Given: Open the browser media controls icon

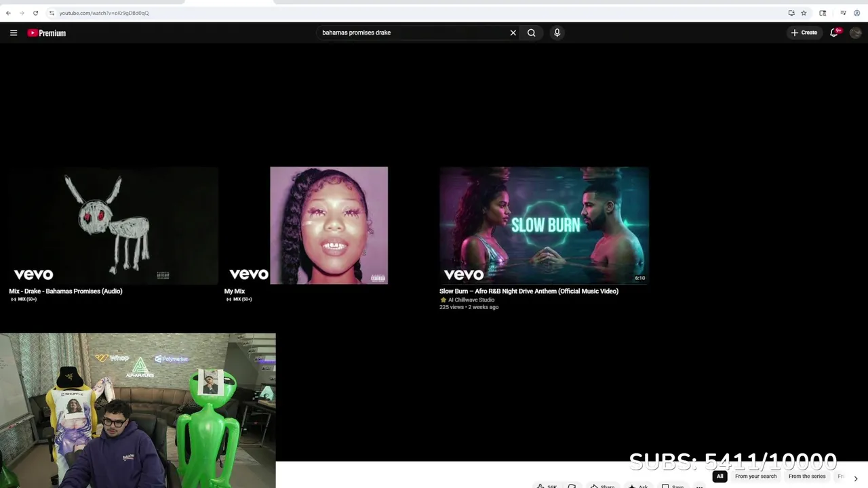Looking at the screenshot, I should 843,13.
